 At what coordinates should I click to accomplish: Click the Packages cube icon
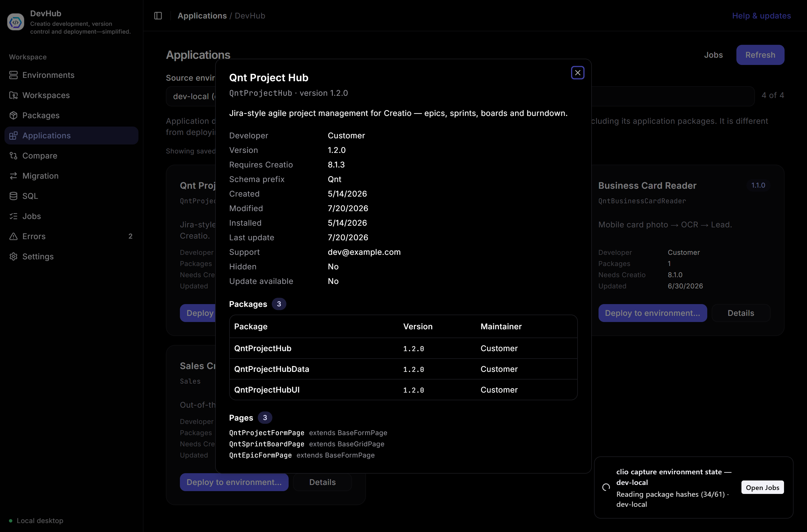pos(13,115)
